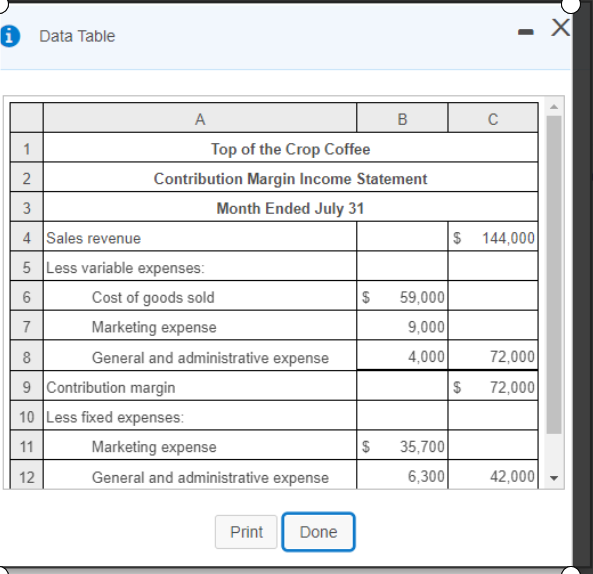Minimize the Data Table dialog

(x=526, y=33)
